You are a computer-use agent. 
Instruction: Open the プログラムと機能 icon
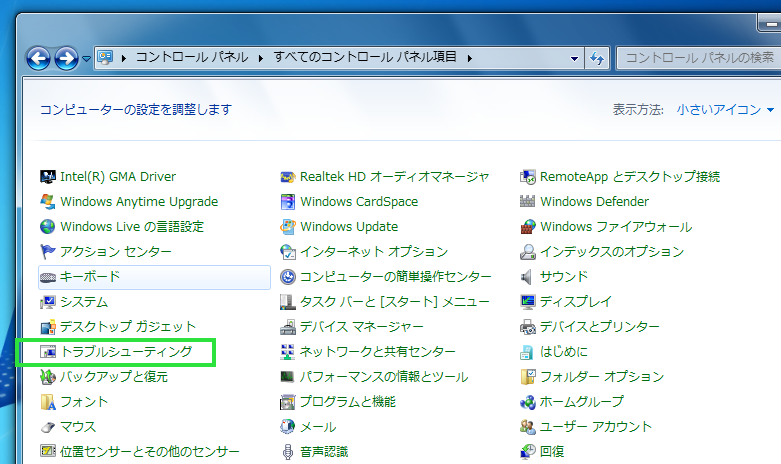[x=288, y=402]
